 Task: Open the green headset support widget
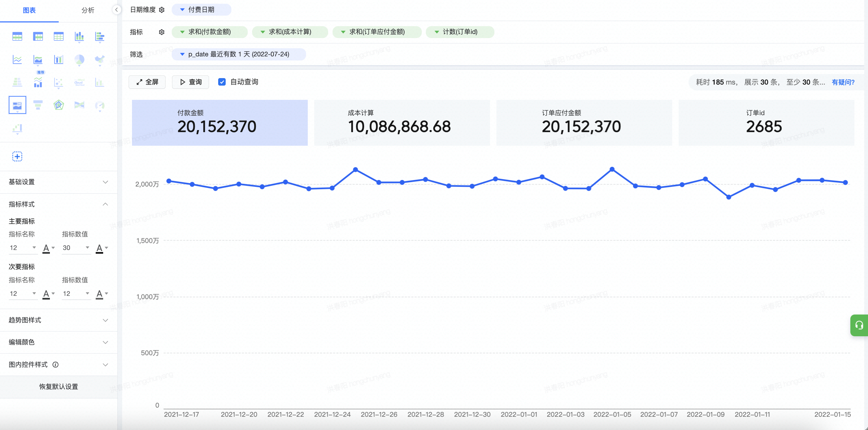coord(859,325)
